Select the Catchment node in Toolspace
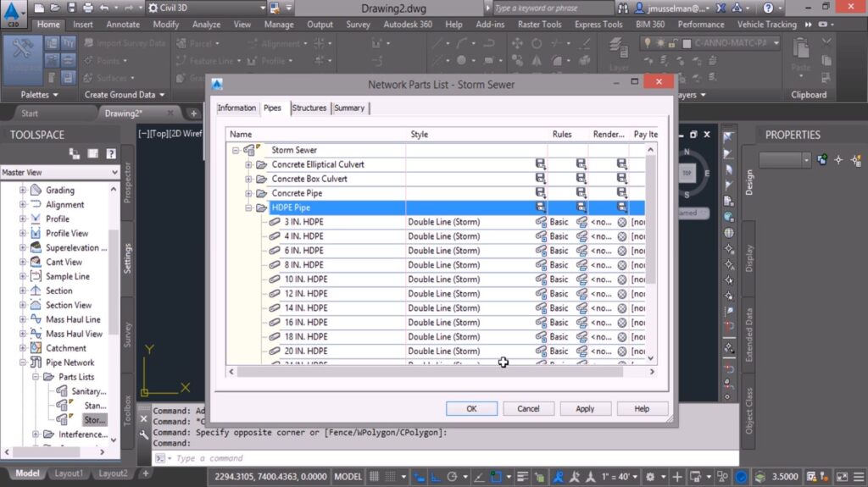This screenshot has height=487, width=868. tap(66, 348)
